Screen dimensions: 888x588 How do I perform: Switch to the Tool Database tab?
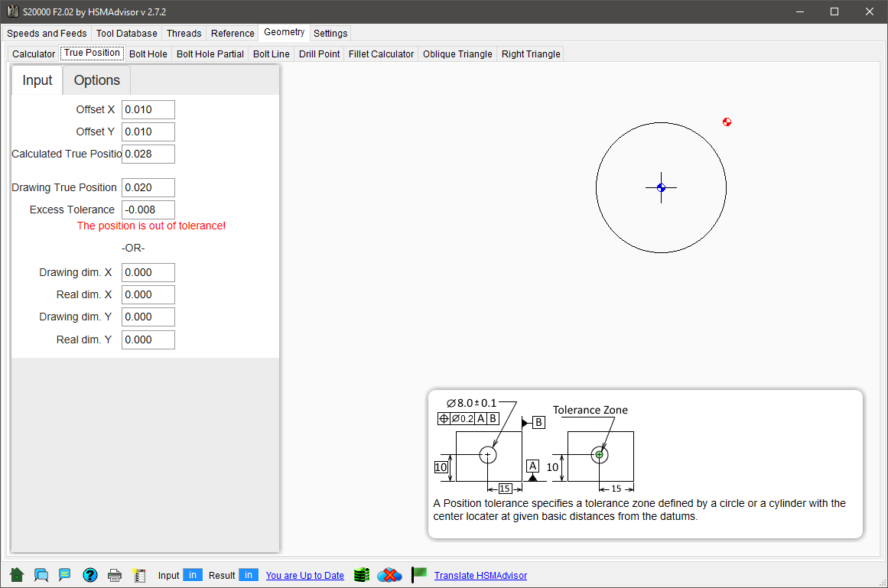point(127,34)
